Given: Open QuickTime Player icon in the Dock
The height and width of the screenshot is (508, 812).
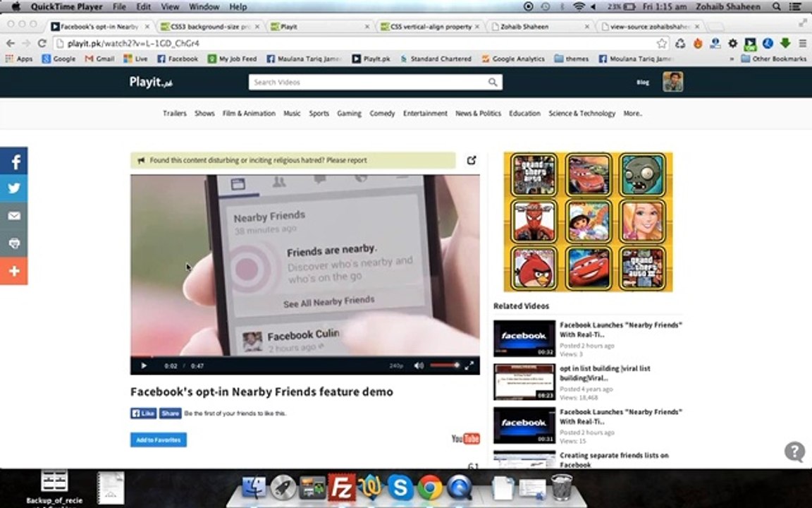Looking at the screenshot, I should [460, 488].
